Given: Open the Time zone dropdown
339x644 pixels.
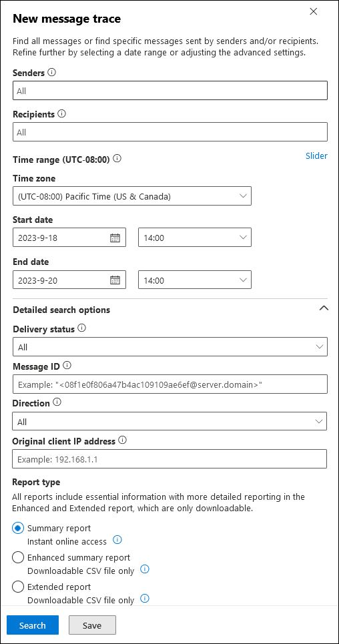Looking at the screenshot, I should pyautogui.click(x=132, y=196).
